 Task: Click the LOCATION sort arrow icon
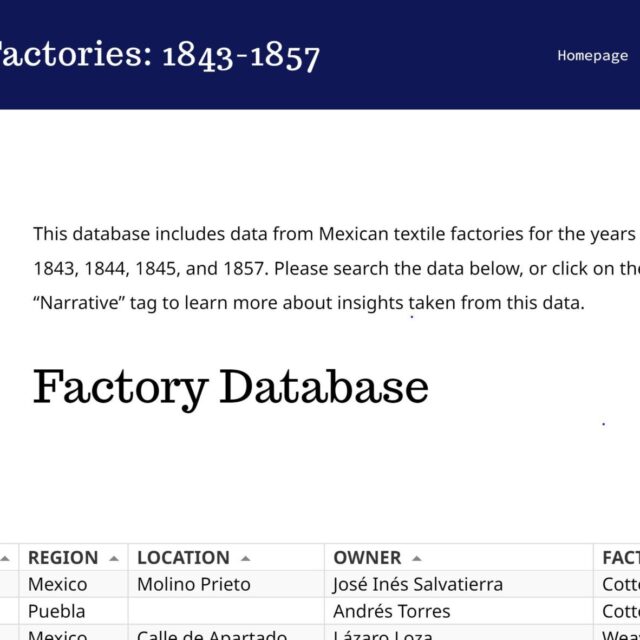(x=245, y=558)
